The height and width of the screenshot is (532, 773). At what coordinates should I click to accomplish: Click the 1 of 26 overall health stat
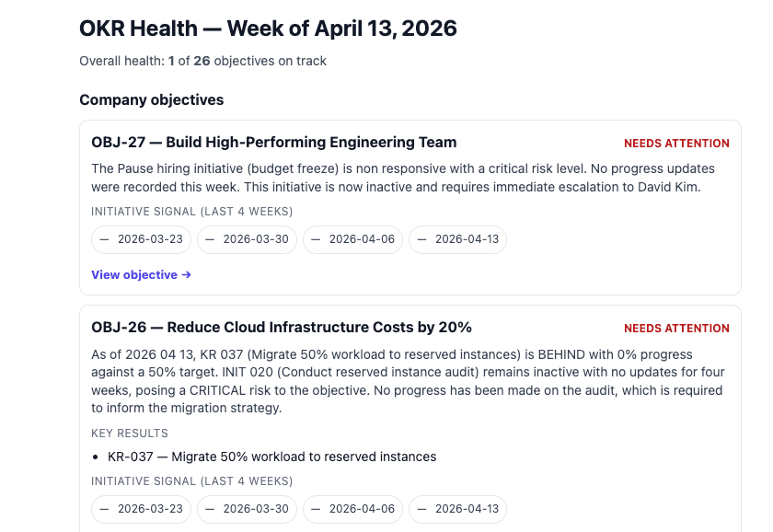click(202, 61)
